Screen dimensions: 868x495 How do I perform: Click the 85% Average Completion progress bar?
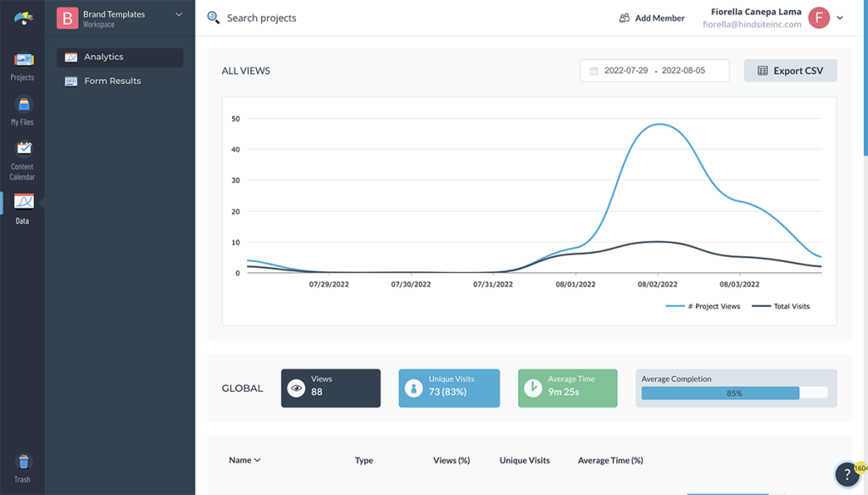pos(736,392)
